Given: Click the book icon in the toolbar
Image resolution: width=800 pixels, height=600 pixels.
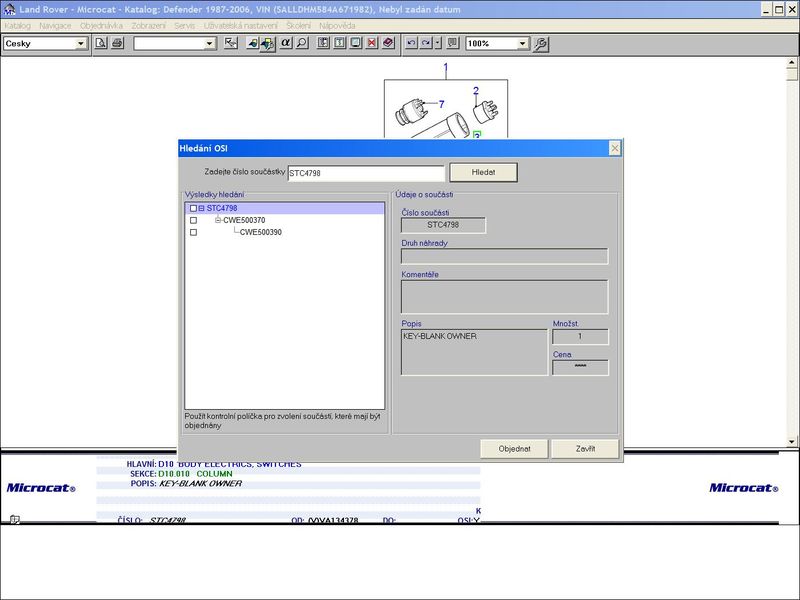Looking at the screenshot, I should 388,44.
